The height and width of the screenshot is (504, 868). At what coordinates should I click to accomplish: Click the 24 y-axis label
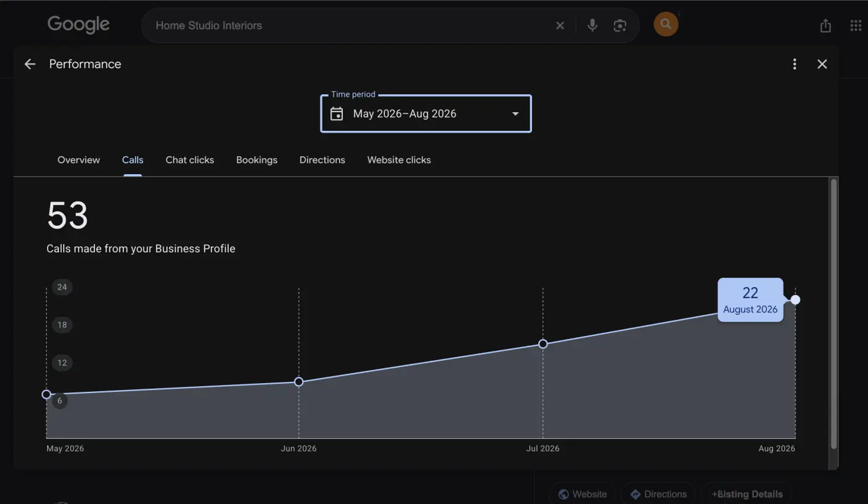62,287
